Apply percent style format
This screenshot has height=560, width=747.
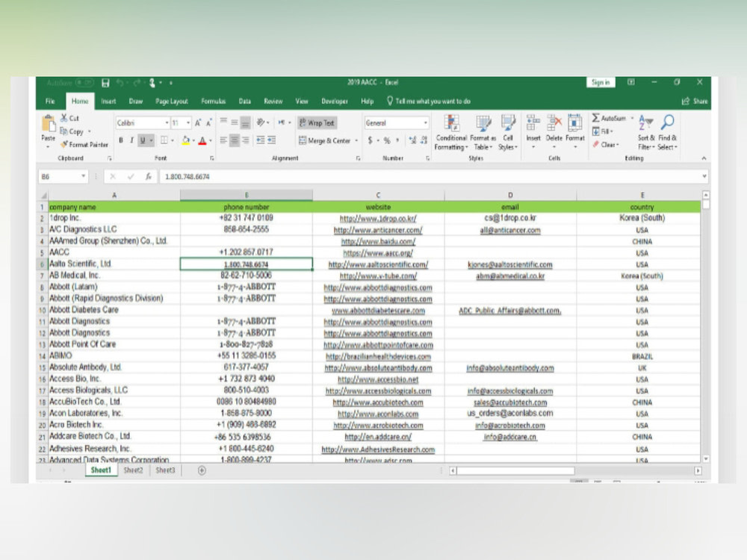tap(387, 140)
